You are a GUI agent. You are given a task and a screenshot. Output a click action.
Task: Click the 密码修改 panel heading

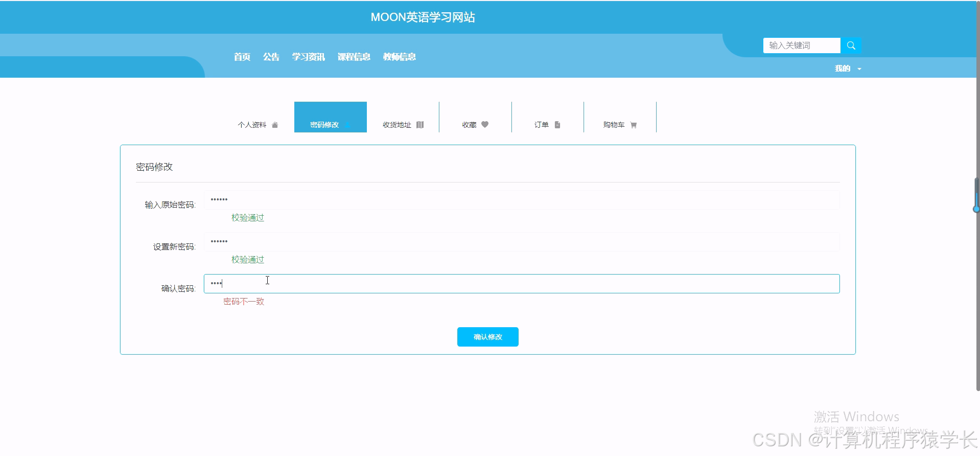pyautogui.click(x=154, y=167)
